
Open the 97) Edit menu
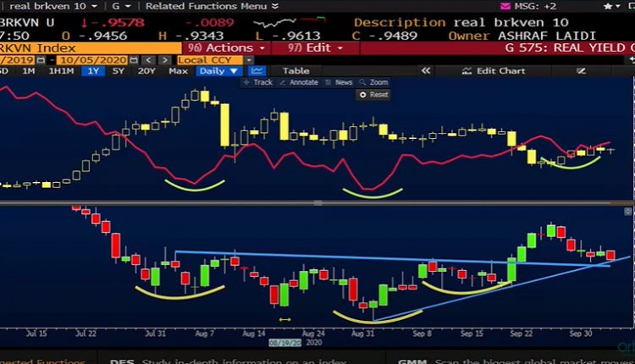pyautogui.click(x=316, y=47)
